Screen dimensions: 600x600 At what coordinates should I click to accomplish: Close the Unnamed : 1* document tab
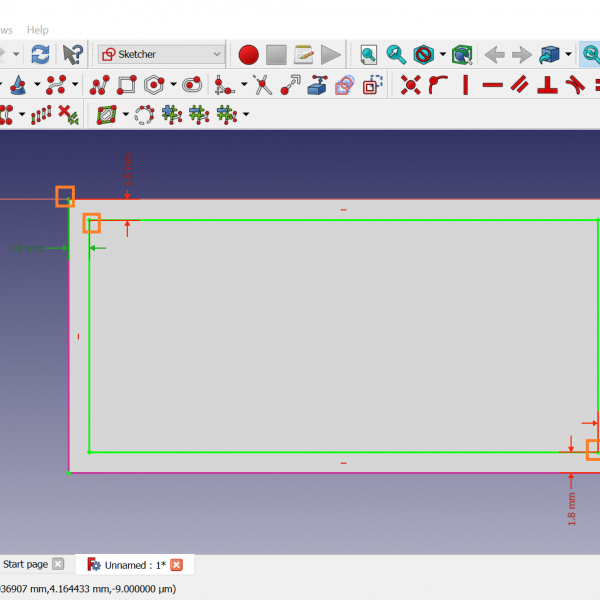[177, 565]
